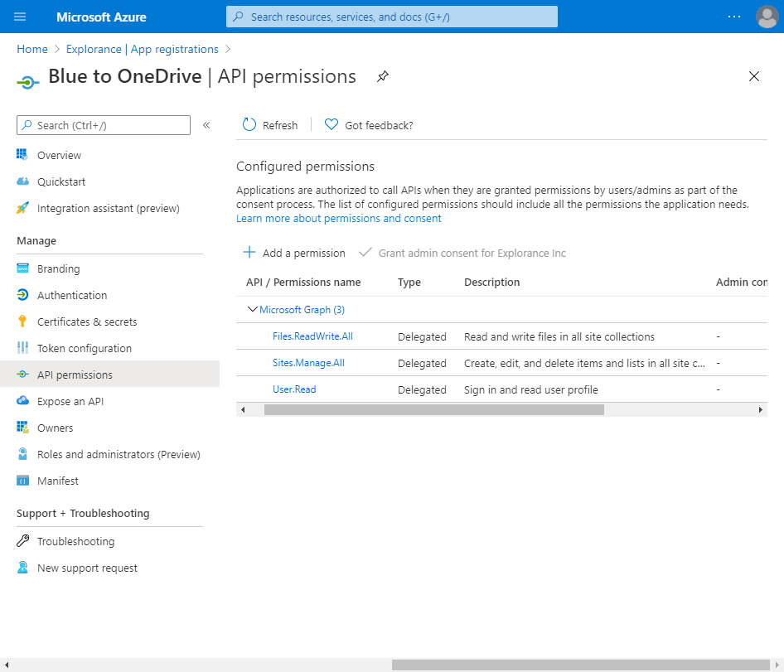Image resolution: width=784 pixels, height=672 pixels.
Task: Open Quickstart in the sidebar
Action: (61, 181)
